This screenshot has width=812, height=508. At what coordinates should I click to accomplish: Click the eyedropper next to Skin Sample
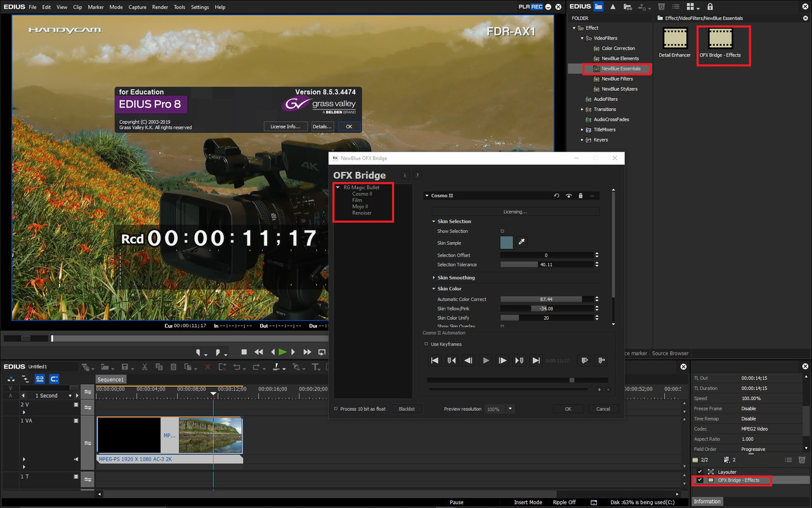click(522, 242)
